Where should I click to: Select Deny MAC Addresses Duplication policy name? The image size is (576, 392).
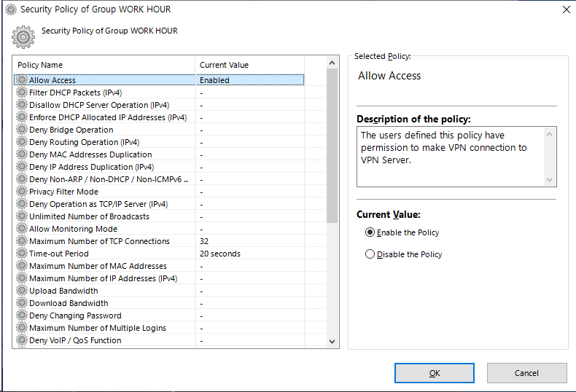(90, 154)
